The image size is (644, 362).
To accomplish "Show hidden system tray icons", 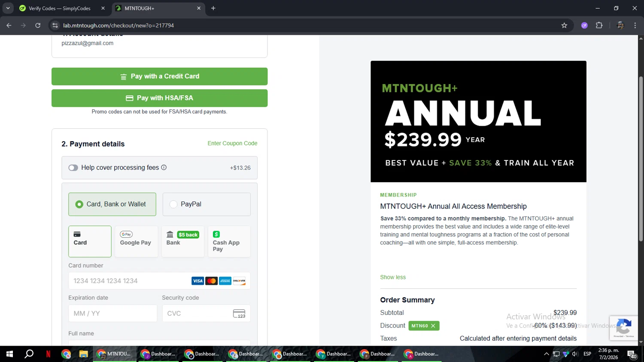I will [546, 354].
